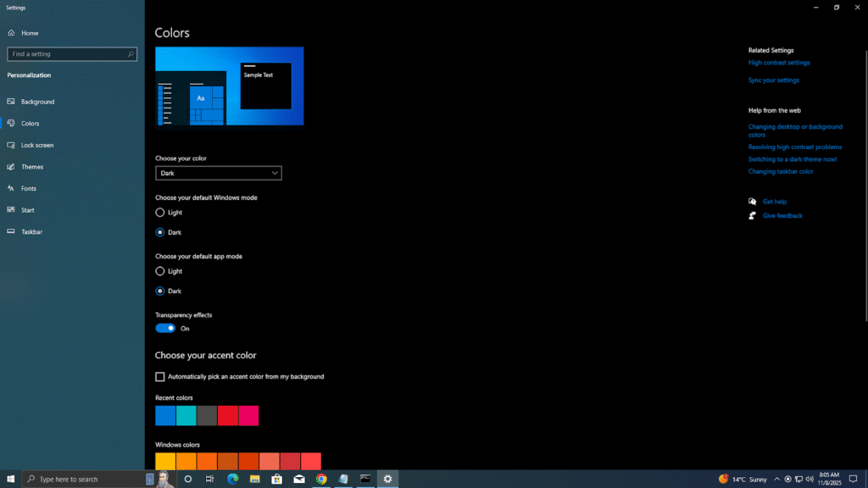868x488 pixels.
Task: Open the Lock screen settings page
Action: tap(37, 145)
